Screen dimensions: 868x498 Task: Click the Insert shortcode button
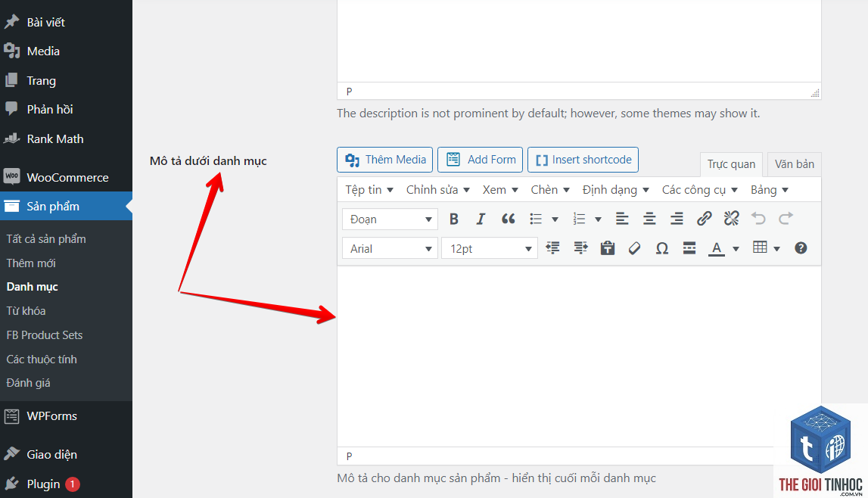point(583,160)
